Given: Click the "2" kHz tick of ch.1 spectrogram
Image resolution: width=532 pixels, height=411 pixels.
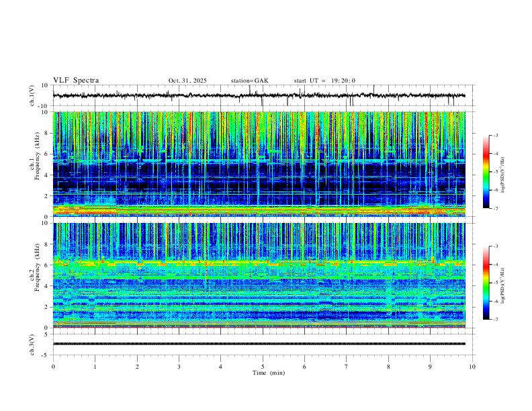Looking at the screenshot, I should (x=47, y=195).
